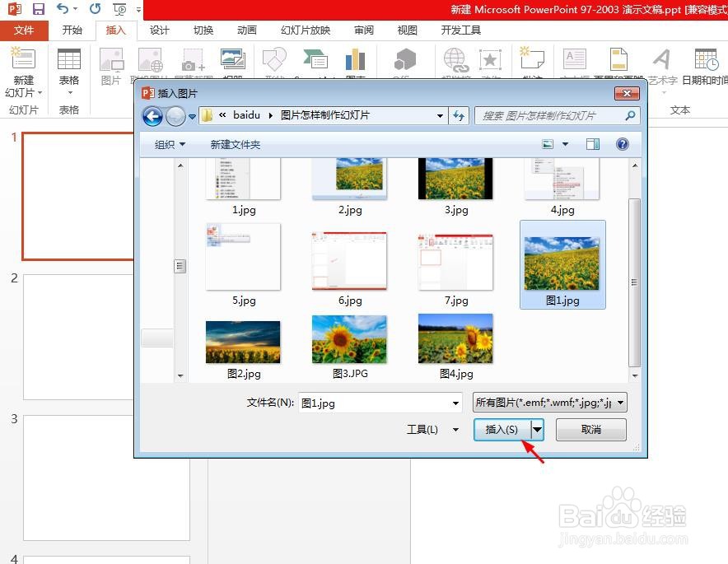Click the Online Pictures icon

tap(151, 59)
